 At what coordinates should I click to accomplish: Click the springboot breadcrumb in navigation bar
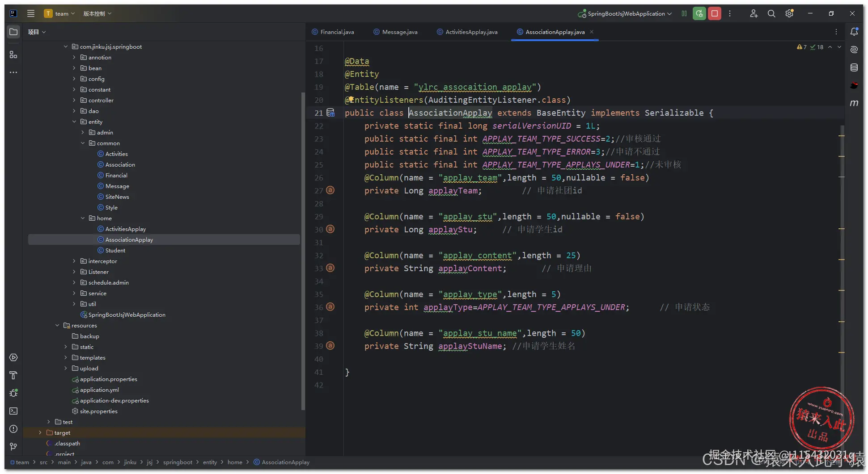tap(178, 462)
